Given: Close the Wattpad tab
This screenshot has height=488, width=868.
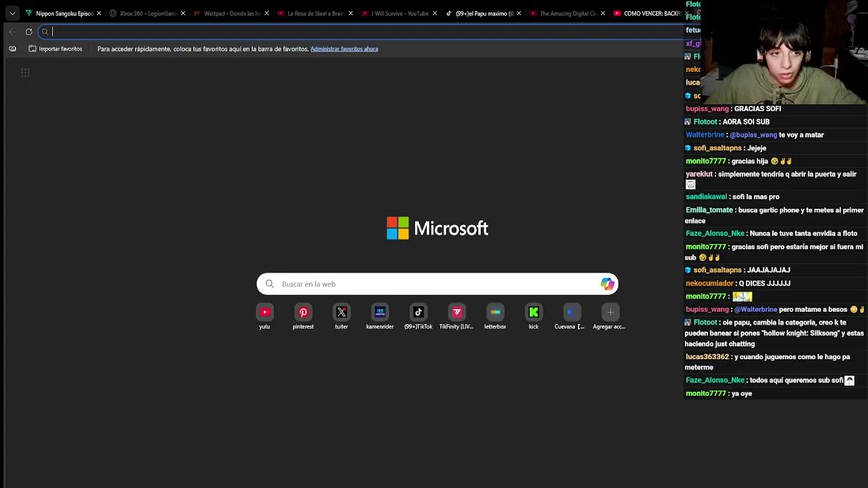Looking at the screenshot, I should (x=267, y=14).
